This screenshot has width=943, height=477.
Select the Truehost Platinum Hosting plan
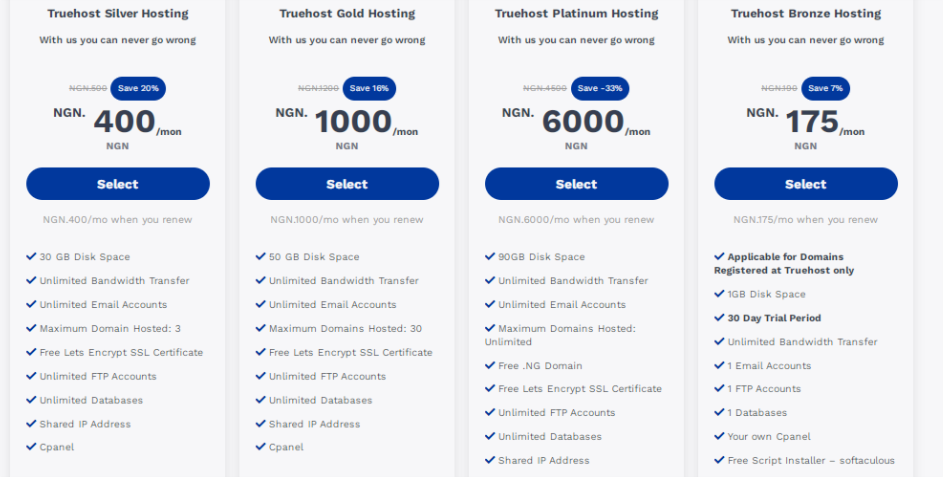pos(576,184)
